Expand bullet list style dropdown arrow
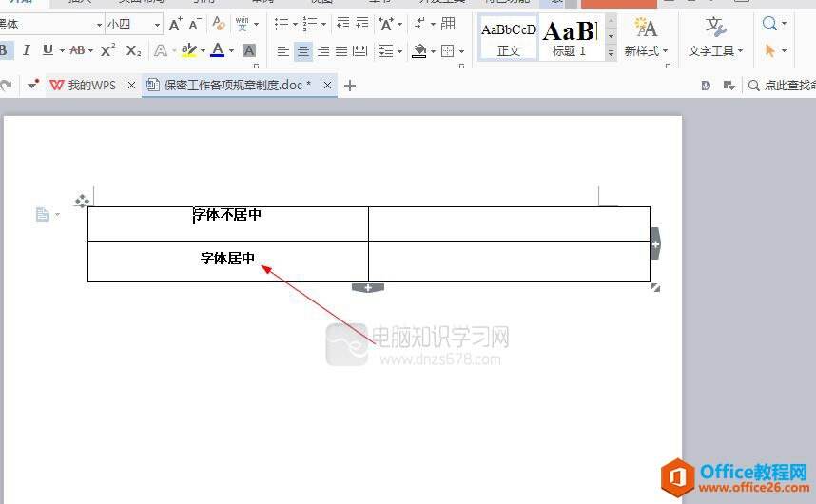Viewport: 816px width, 504px height. click(x=295, y=24)
